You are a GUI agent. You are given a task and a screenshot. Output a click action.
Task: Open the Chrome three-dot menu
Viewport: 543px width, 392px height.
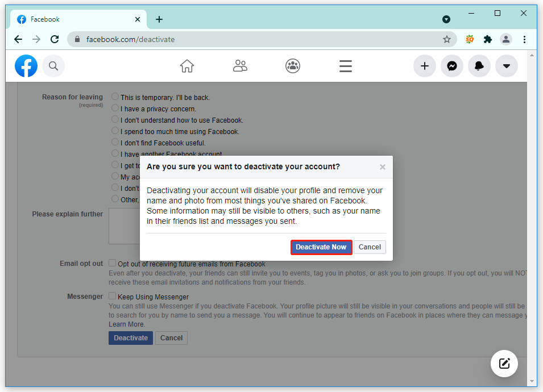pos(525,39)
